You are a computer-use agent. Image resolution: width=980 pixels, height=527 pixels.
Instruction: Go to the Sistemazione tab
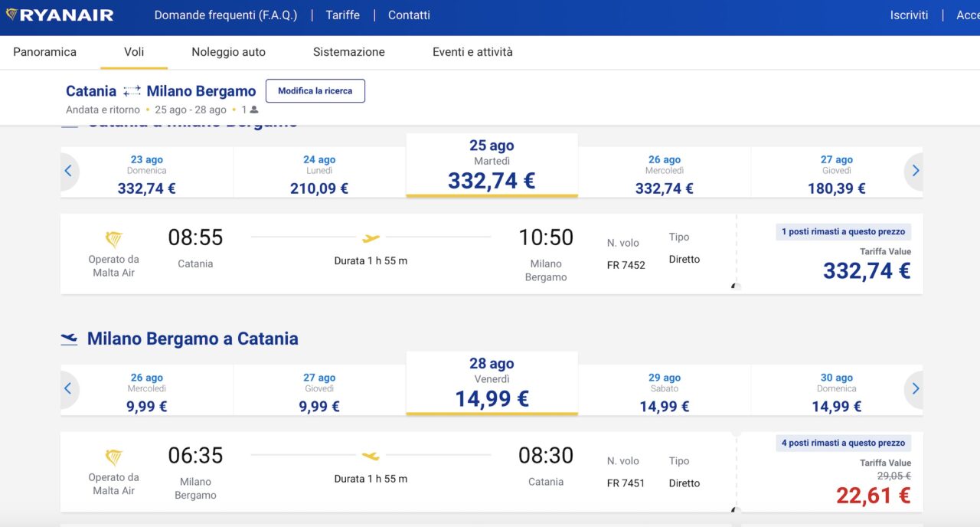[x=348, y=52]
